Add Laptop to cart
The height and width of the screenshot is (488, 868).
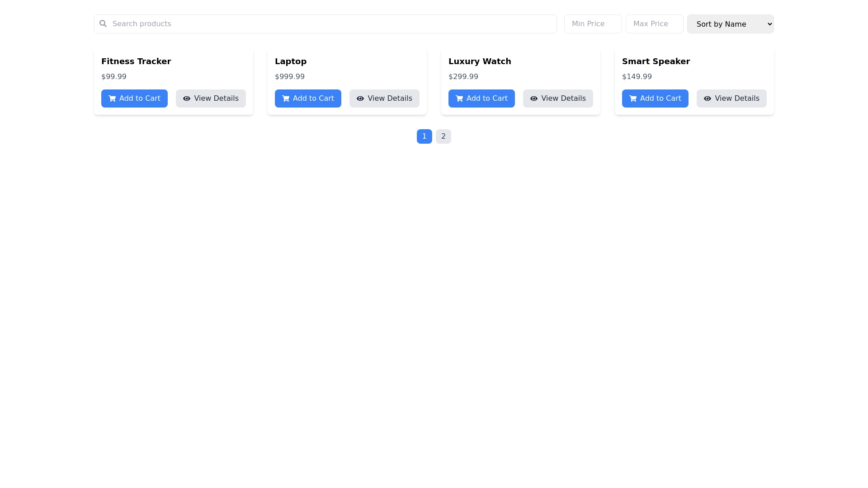coord(308,99)
